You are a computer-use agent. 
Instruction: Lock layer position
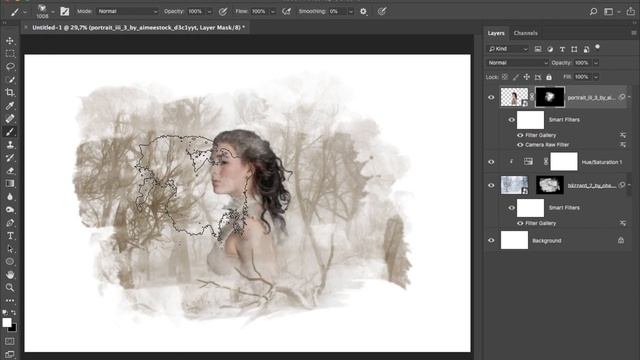pos(527,77)
